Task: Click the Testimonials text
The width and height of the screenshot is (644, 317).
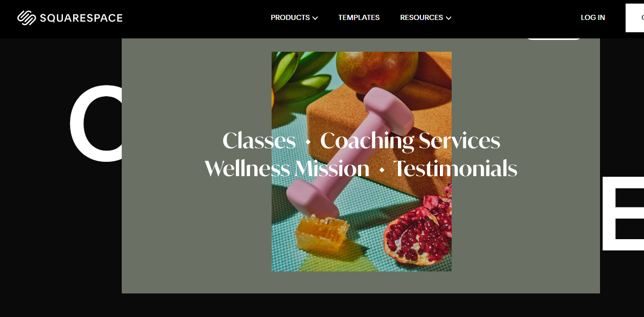Action: click(x=455, y=168)
